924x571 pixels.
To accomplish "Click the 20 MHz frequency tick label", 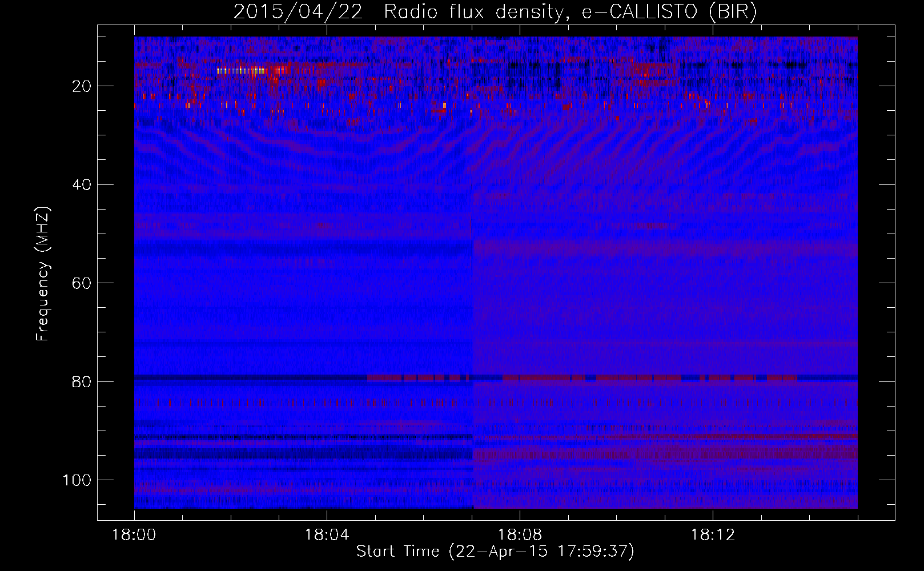I will tap(82, 86).
